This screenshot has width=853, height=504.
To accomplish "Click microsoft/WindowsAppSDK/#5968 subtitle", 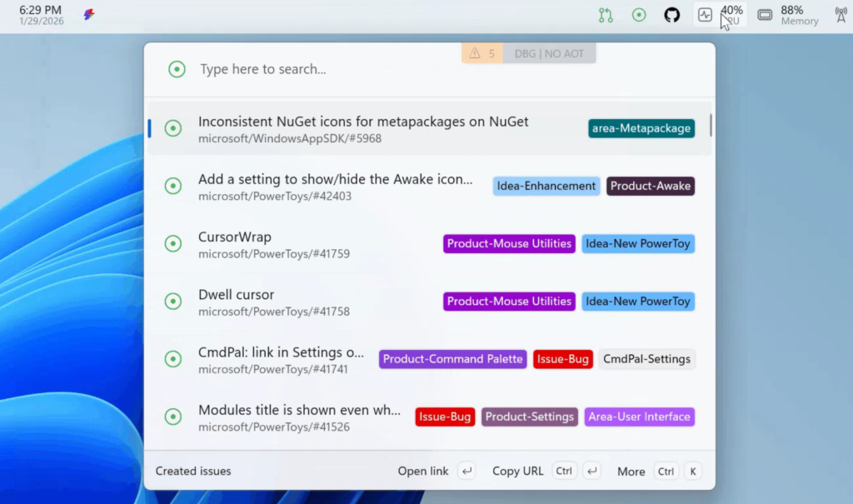I will [289, 138].
